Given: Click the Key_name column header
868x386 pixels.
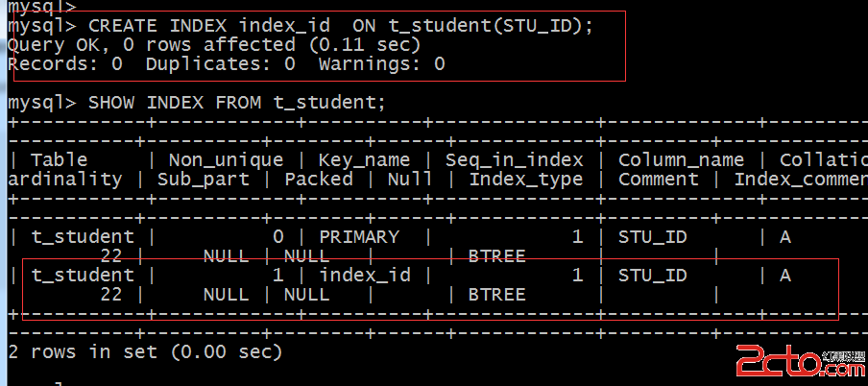Looking at the screenshot, I should [364, 160].
